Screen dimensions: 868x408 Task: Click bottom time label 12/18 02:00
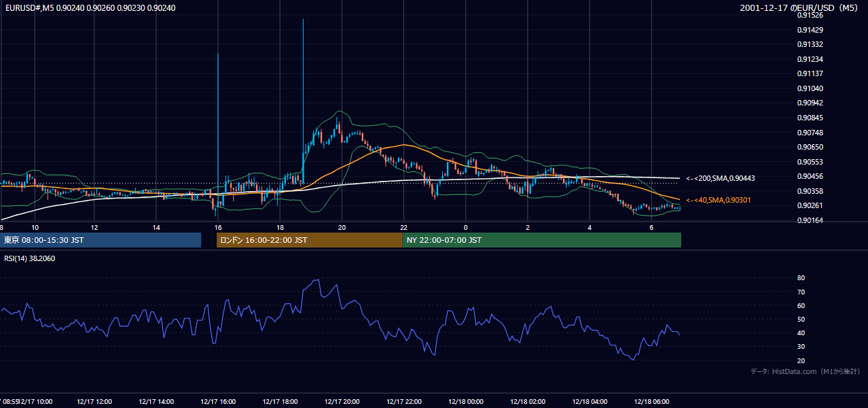click(528, 401)
